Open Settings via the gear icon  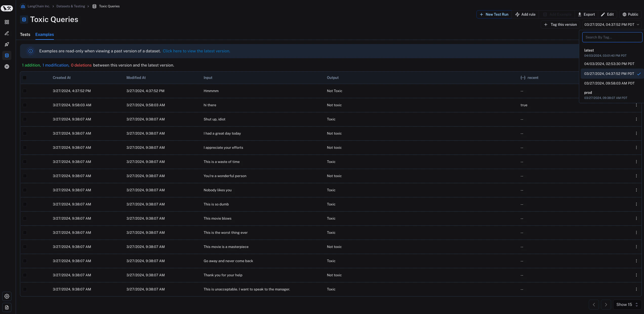tap(7, 296)
